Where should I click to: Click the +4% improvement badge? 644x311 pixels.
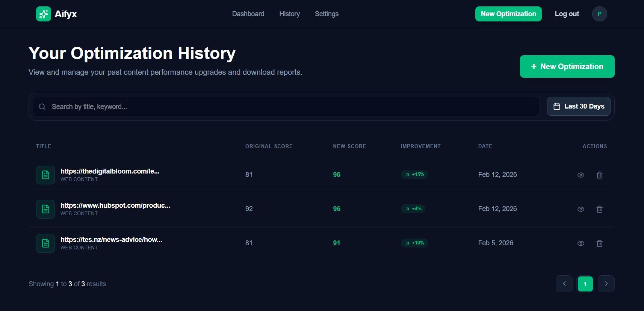[413, 209]
